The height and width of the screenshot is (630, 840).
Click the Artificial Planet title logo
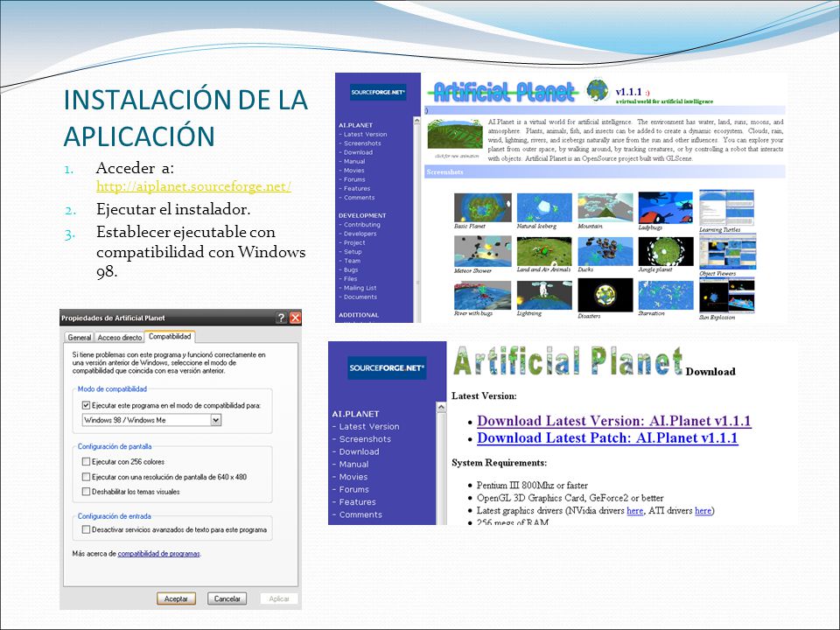(504, 92)
